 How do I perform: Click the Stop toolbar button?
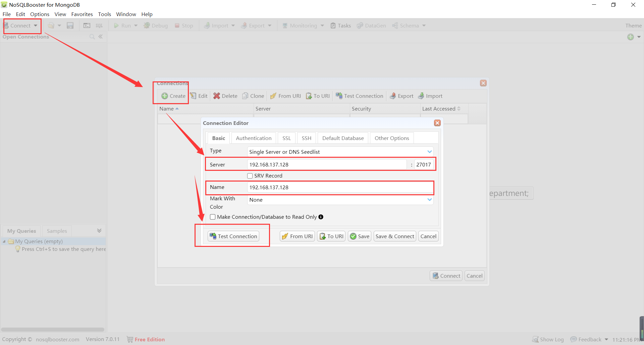tap(184, 25)
